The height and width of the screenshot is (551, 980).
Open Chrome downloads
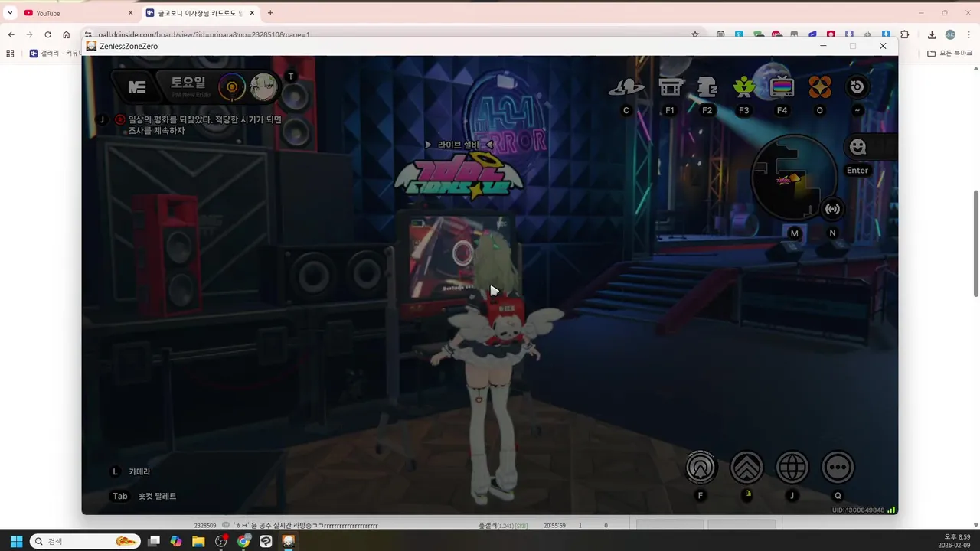[x=932, y=34]
